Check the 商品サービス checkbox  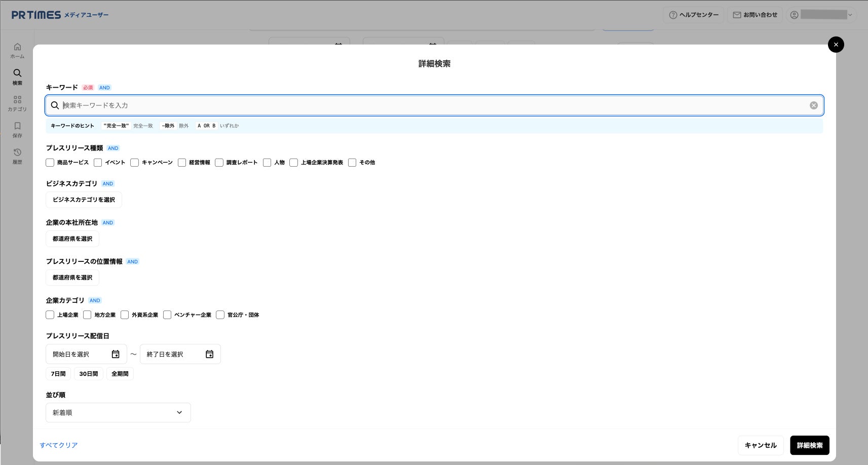coord(50,163)
